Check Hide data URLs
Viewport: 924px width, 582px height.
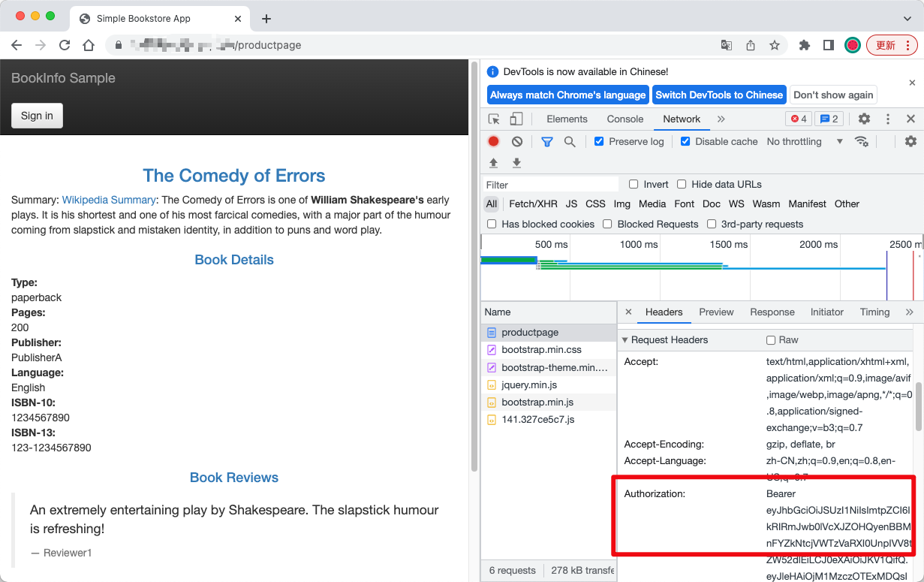pos(682,184)
